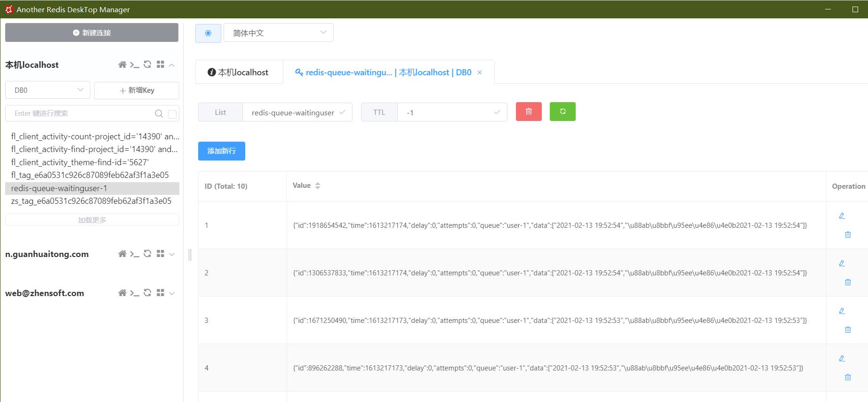Open grid menu for n.guanhuaitong.com

tap(161, 254)
